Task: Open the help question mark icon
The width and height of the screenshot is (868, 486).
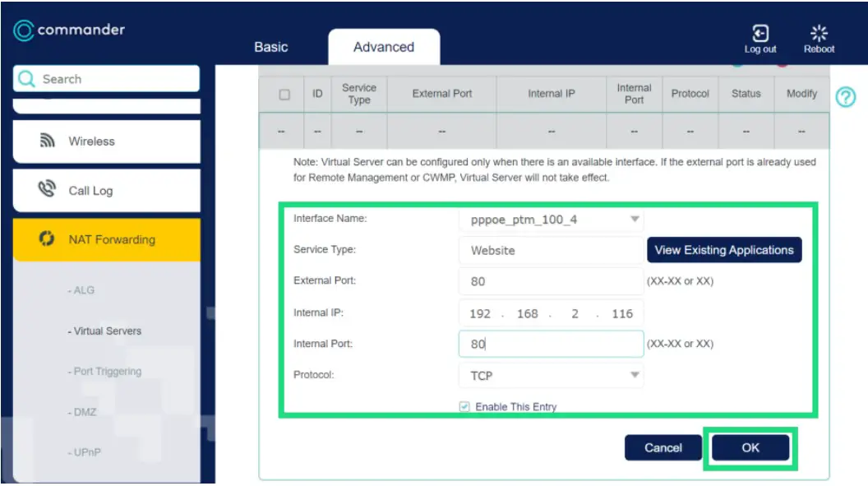Action: click(845, 97)
